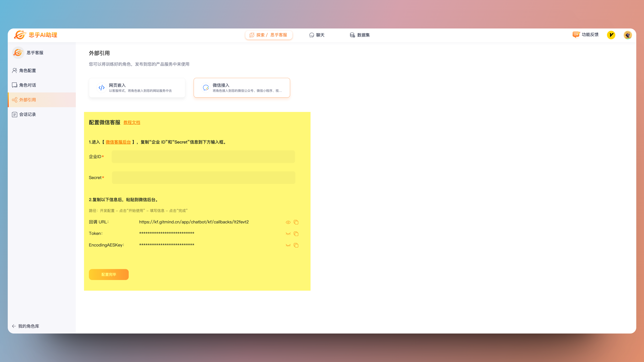This screenshot has width=644, height=362.
Task: Select the 微信接入 option card
Action: (x=241, y=88)
